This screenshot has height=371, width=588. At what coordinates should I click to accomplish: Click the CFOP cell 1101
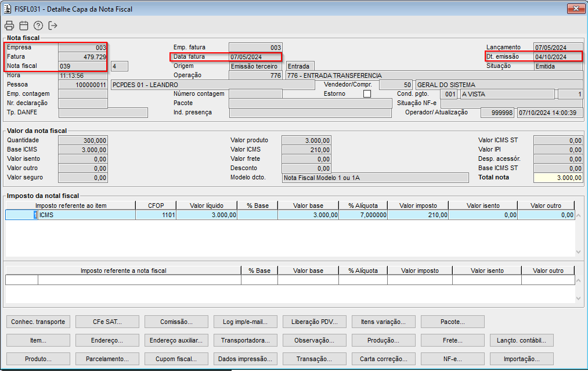pos(156,215)
